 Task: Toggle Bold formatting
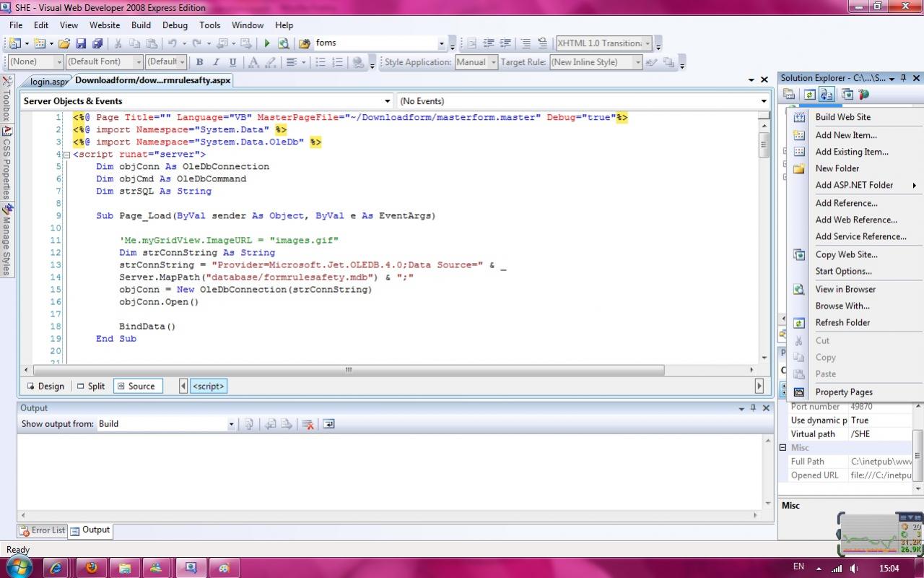point(199,62)
